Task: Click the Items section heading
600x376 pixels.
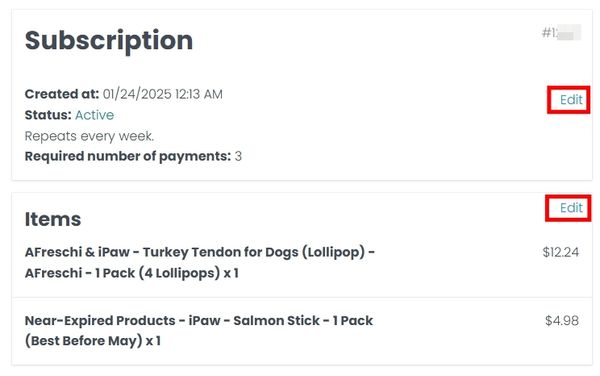Action: 53,219
